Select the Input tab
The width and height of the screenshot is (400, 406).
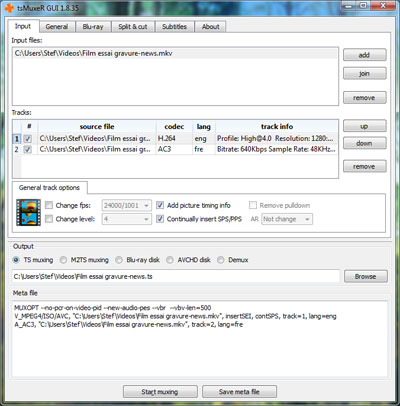[23, 26]
